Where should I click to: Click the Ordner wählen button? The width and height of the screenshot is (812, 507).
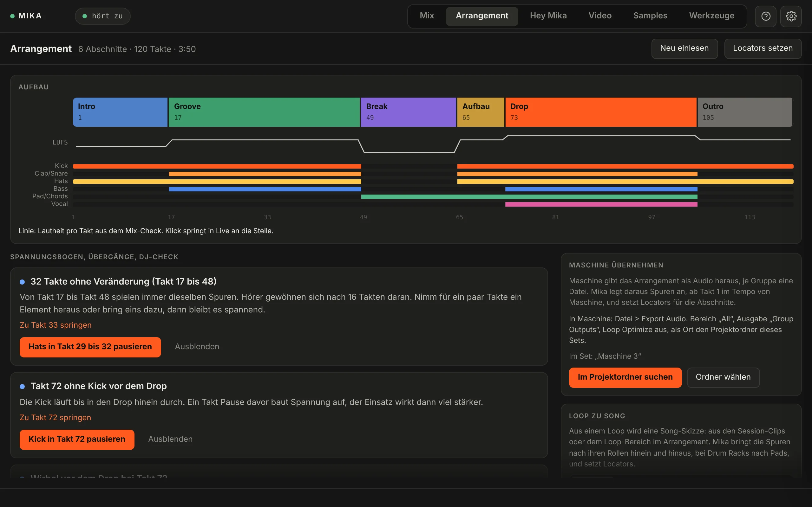coord(723,377)
